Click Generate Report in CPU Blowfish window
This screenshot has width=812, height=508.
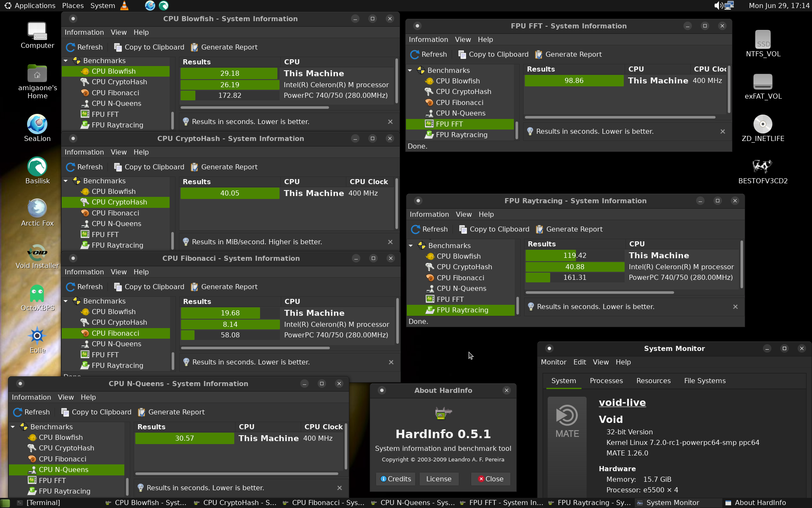coord(224,47)
